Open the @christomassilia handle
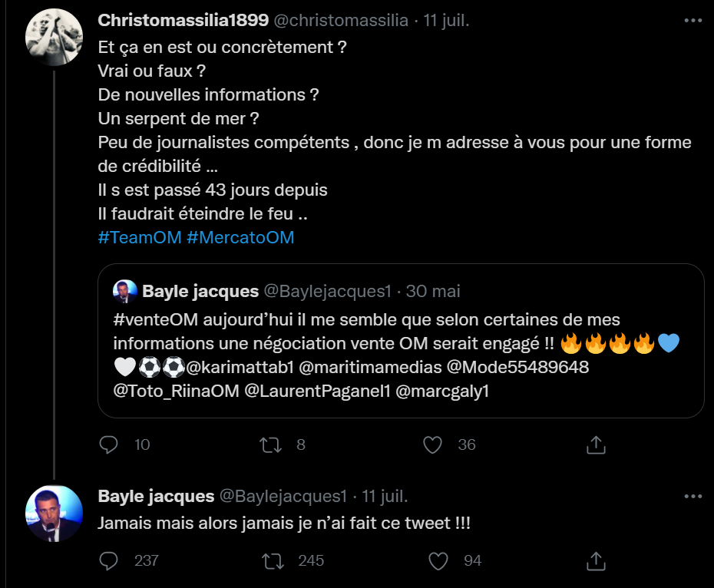The image size is (714, 588). (x=352, y=21)
